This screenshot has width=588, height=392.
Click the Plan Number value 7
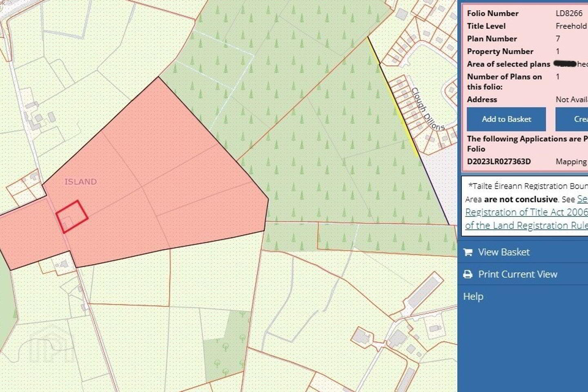(x=558, y=39)
